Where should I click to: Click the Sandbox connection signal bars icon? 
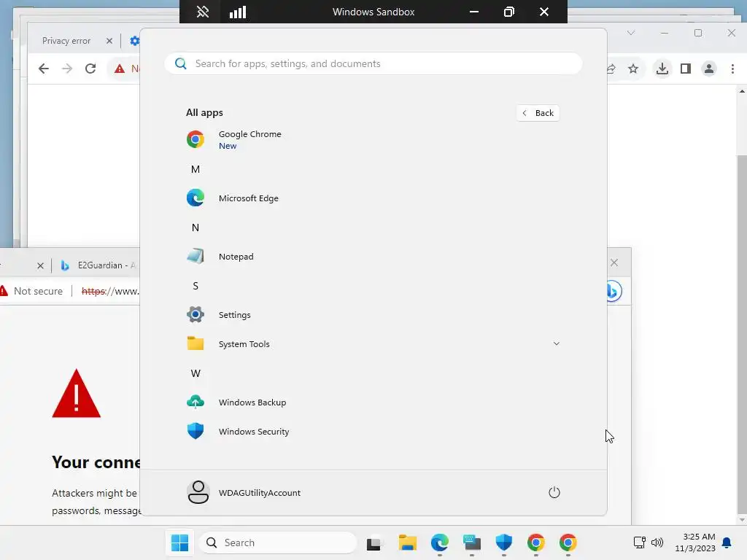(x=238, y=12)
